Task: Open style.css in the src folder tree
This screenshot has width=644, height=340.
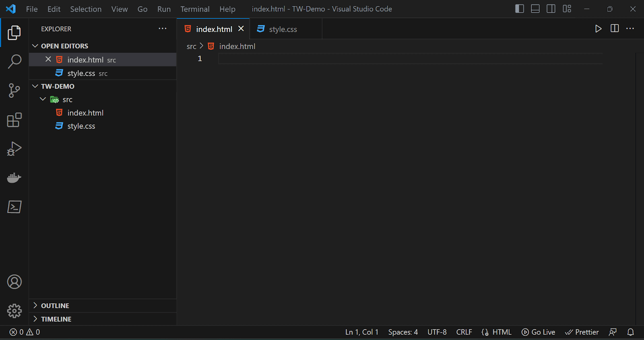Action: pos(103,126)
